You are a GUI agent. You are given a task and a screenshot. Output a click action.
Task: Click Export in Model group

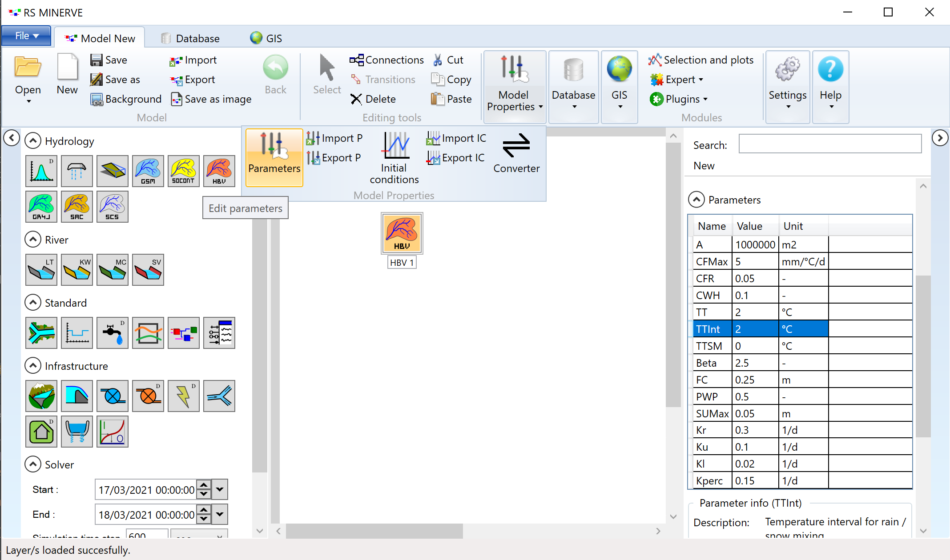[x=192, y=80]
